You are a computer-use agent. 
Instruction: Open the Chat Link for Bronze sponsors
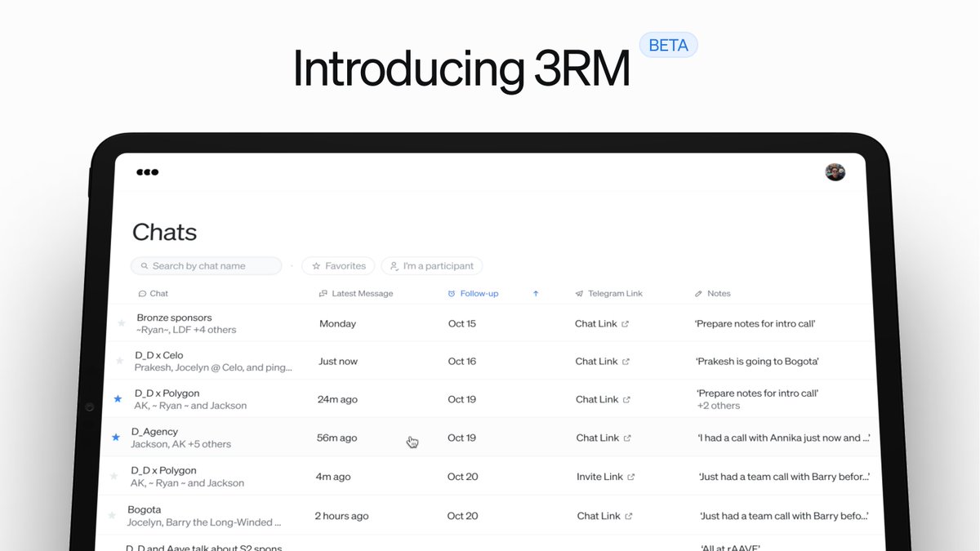click(601, 323)
